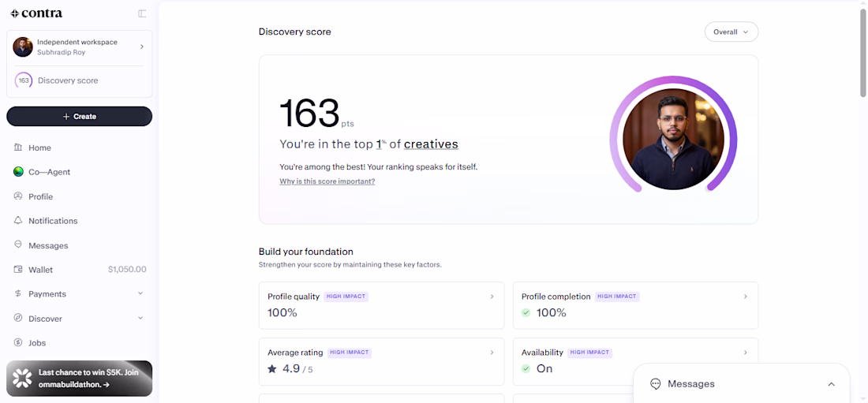Open the sidebar Discovery score 163 ring
Viewport: 868px width, 403px height.
[24, 80]
